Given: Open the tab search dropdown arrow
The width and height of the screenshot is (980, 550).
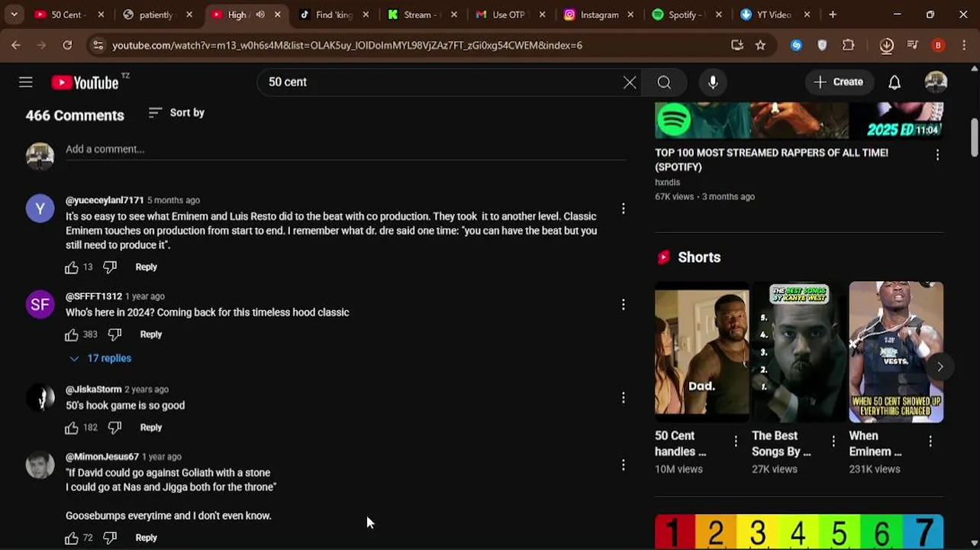Looking at the screenshot, I should (x=14, y=15).
